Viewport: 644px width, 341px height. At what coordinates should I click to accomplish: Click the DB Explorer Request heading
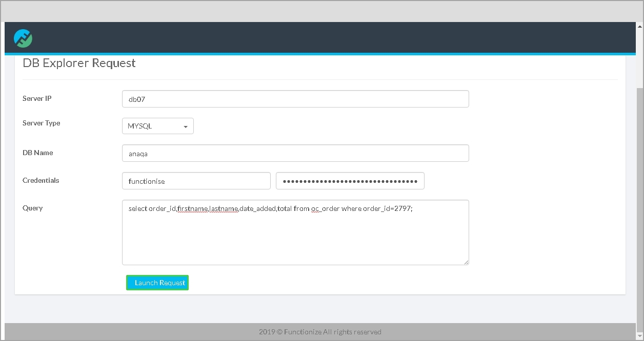tap(79, 63)
